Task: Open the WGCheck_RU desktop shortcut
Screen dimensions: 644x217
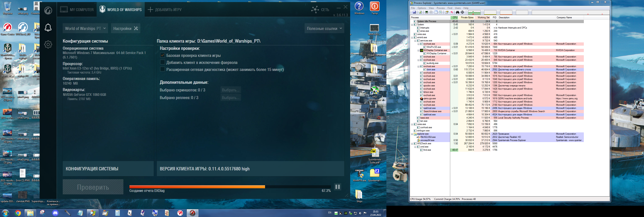Action: [23, 29]
